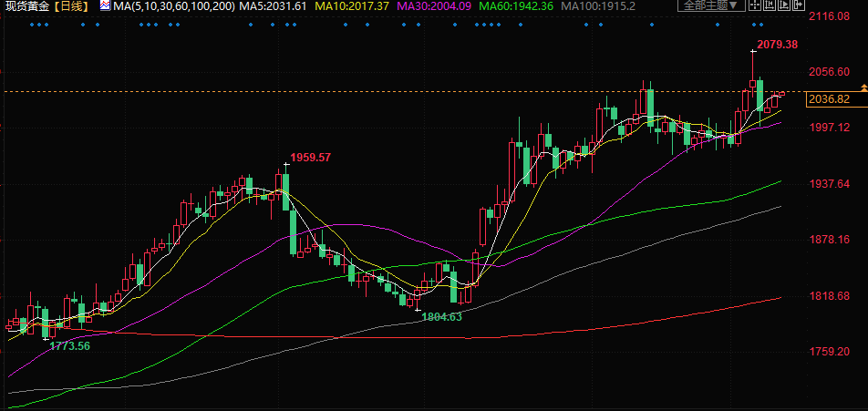Click the 1773.56 low price label
The height and width of the screenshot is (411, 868).
click(x=69, y=346)
